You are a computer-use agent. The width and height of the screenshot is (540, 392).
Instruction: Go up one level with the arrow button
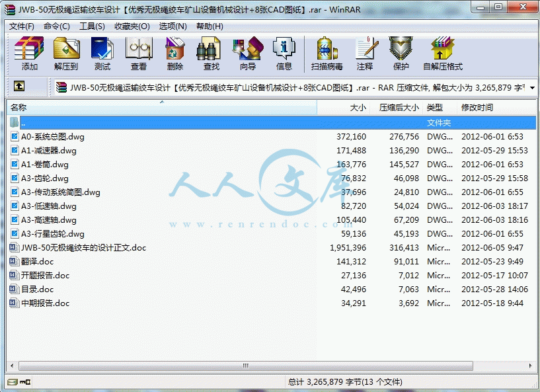point(19,86)
